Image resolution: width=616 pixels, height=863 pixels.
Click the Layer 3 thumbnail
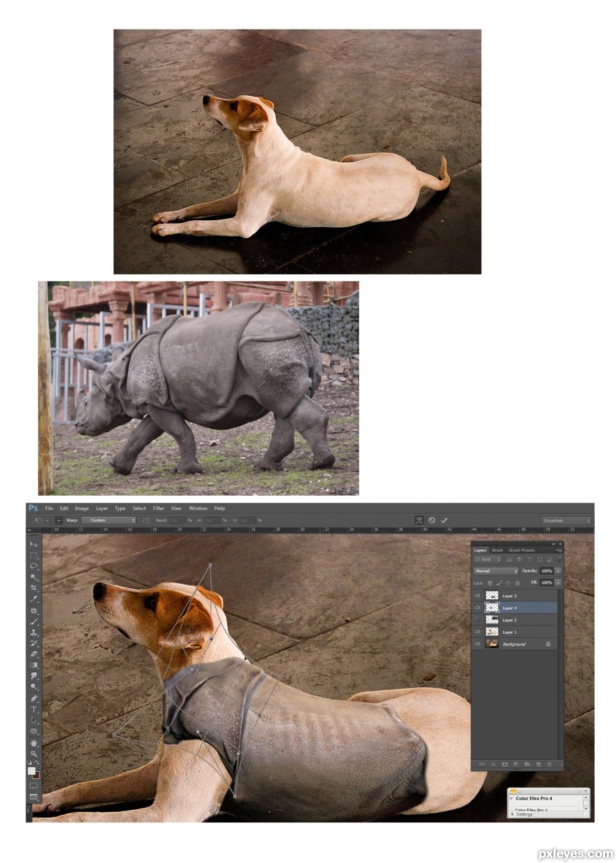click(x=492, y=595)
